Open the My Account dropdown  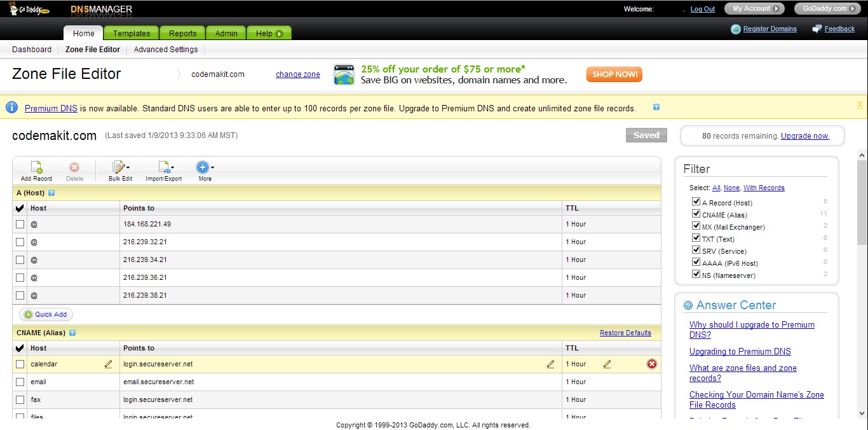tap(754, 9)
